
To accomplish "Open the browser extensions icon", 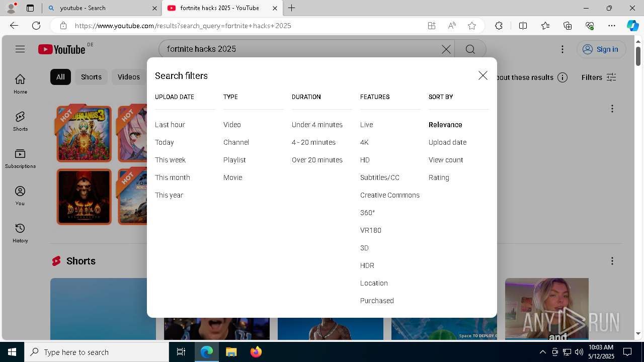I will coord(499,26).
